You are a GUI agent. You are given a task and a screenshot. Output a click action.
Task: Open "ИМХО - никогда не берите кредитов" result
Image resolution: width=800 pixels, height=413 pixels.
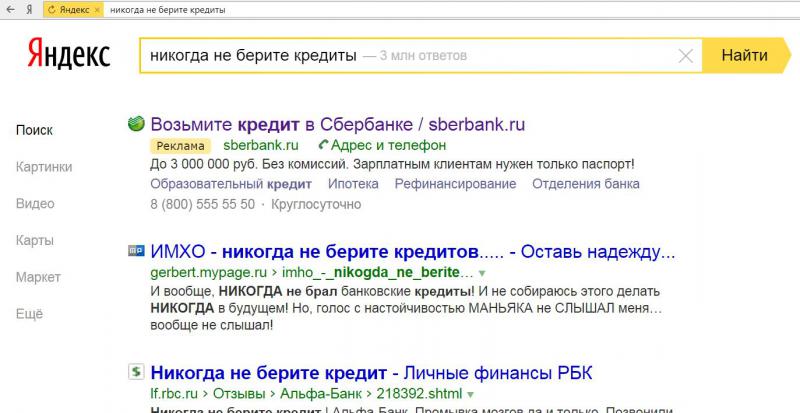(x=413, y=252)
